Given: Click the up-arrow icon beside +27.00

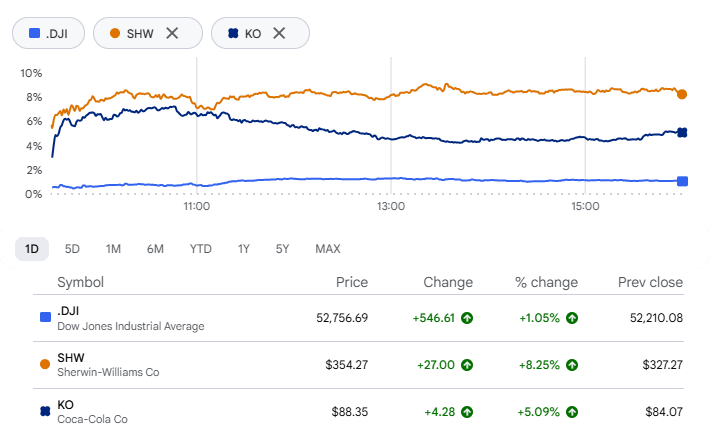Looking at the screenshot, I should click(x=467, y=365).
